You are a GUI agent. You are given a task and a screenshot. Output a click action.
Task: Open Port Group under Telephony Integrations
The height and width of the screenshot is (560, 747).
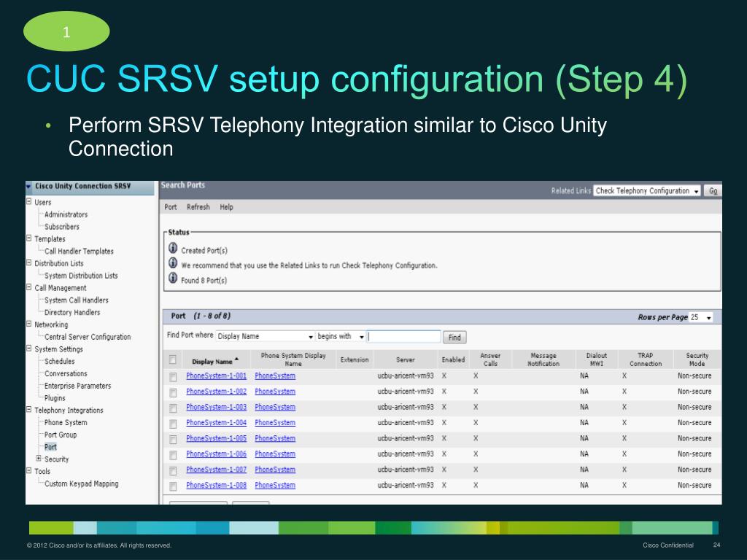click(61, 435)
